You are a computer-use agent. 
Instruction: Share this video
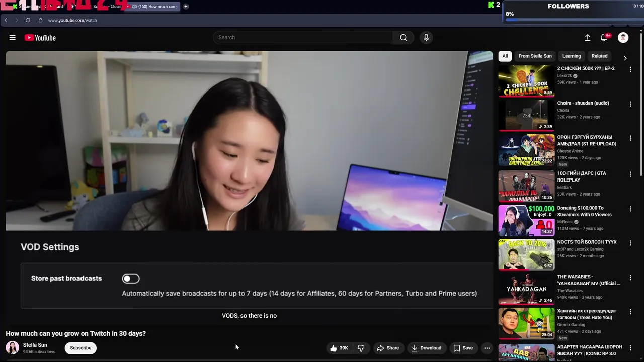(x=388, y=348)
